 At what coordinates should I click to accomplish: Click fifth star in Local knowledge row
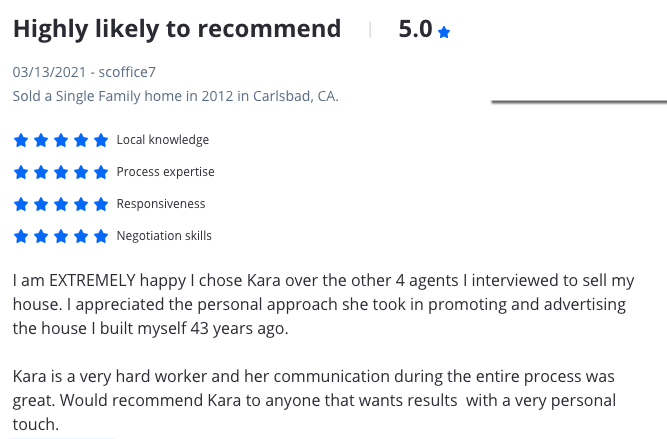[101, 140]
